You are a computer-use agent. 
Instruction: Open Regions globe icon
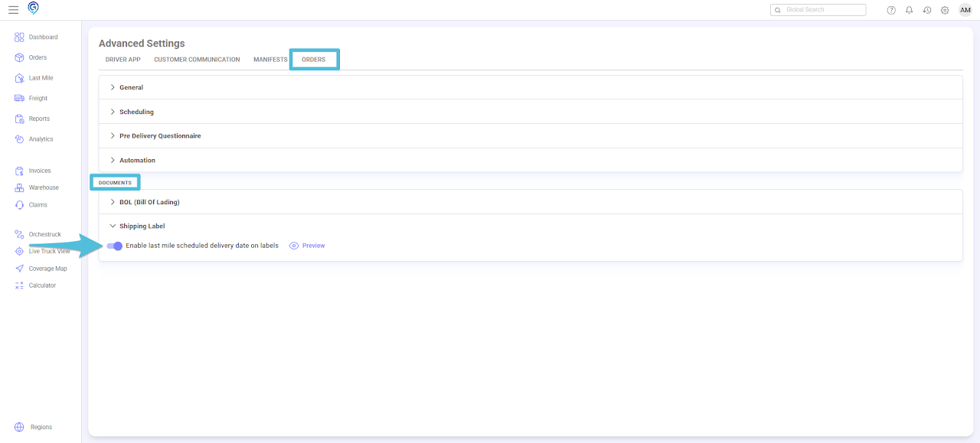click(19, 427)
